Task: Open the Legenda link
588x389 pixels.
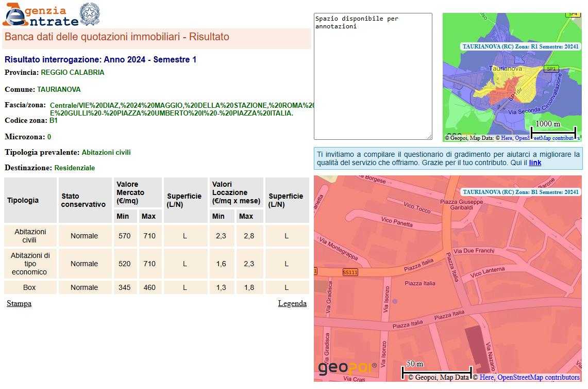Action: pos(292,303)
